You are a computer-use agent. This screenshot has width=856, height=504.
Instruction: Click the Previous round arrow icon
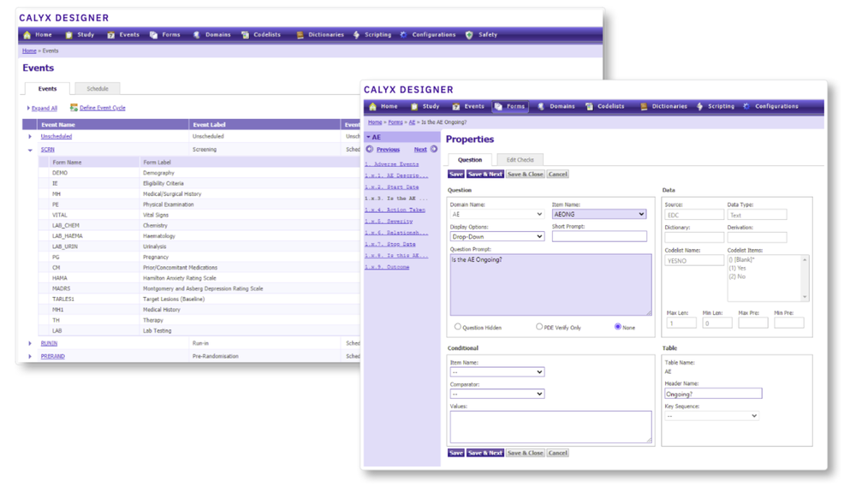coord(370,149)
